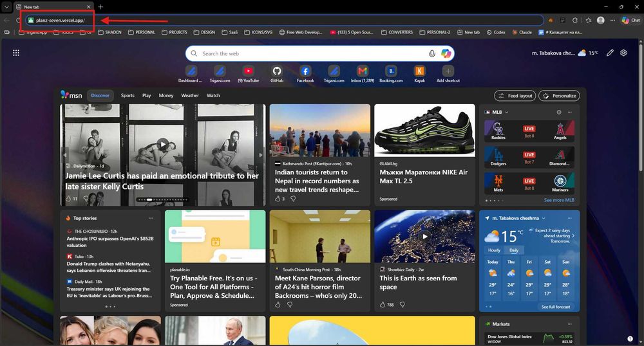Switch weather forecast to Daily
The width and height of the screenshot is (644, 346).
click(x=514, y=250)
